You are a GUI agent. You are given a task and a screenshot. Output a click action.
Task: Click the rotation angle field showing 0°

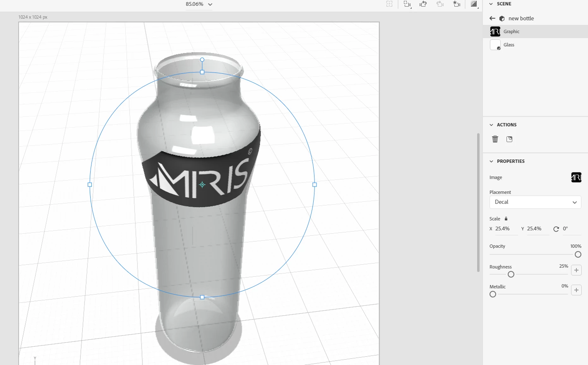[571, 229]
